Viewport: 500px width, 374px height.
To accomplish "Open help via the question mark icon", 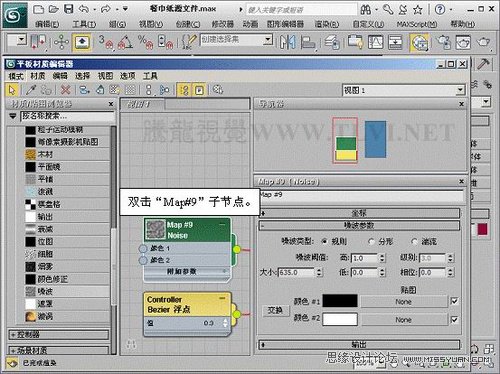I will 440,9.
